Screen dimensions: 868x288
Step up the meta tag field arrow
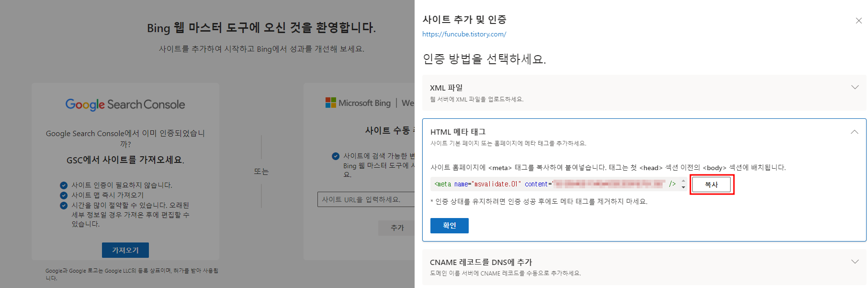(683, 181)
